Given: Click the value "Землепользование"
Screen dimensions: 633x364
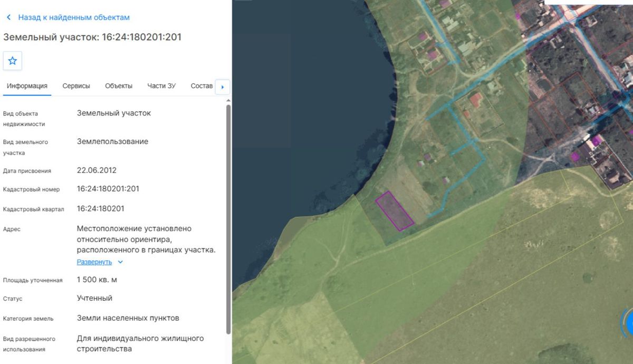Looking at the screenshot, I should pyautogui.click(x=112, y=141).
